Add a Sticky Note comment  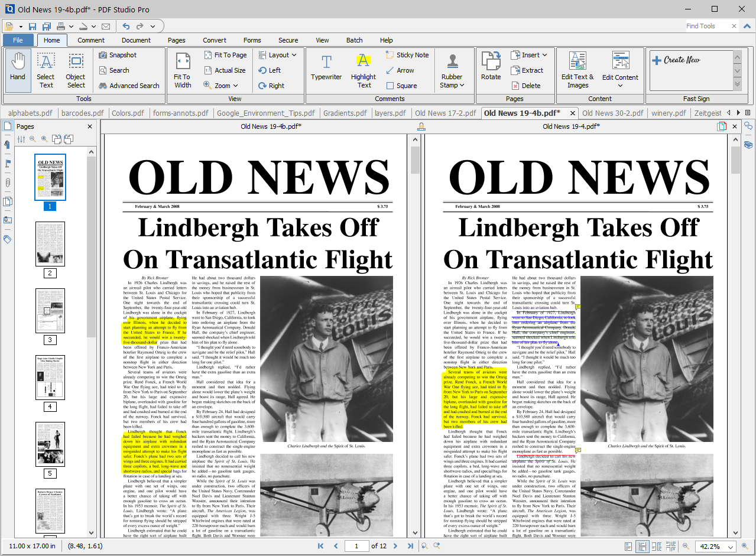[x=407, y=54]
